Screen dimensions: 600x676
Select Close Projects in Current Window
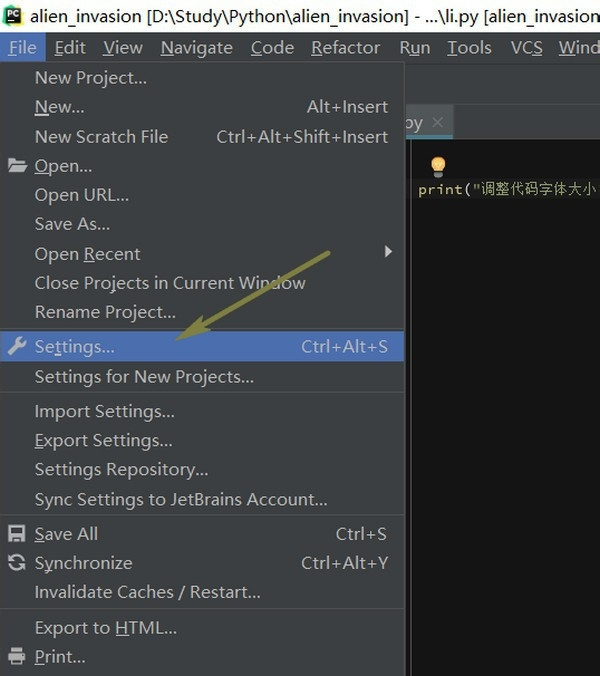[x=170, y=283]
